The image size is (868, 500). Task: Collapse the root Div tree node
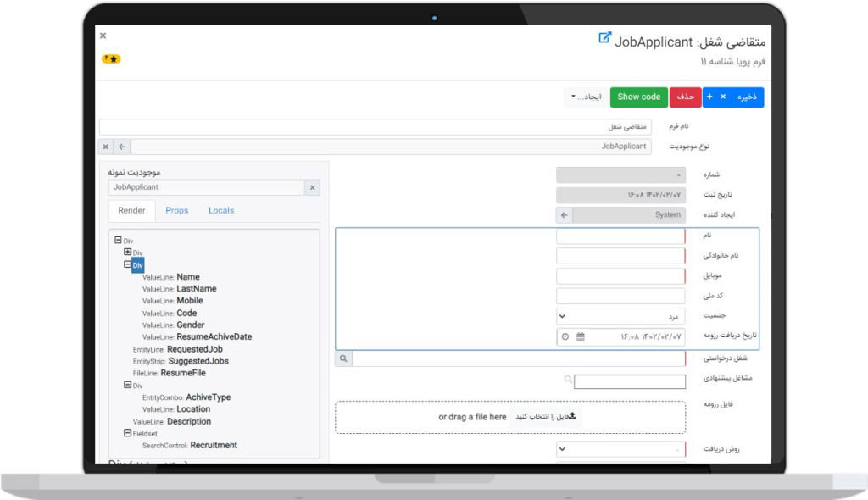118,241
